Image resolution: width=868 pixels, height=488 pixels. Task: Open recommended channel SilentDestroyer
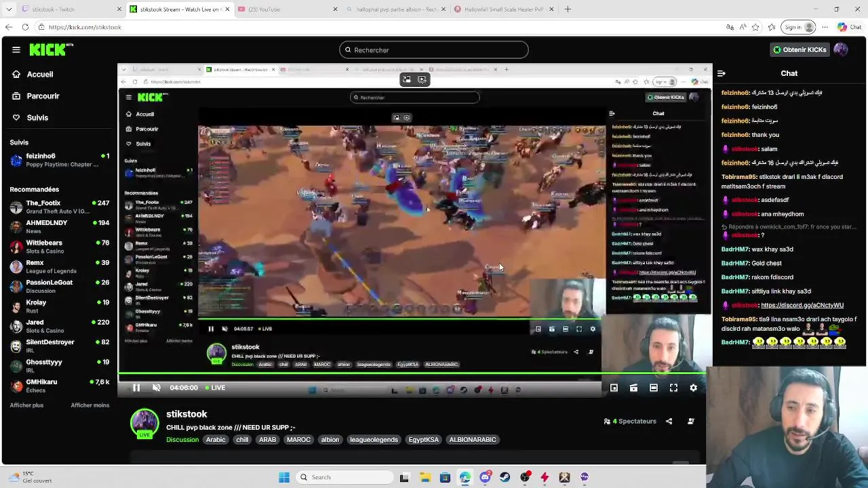[x=60, y=346]
